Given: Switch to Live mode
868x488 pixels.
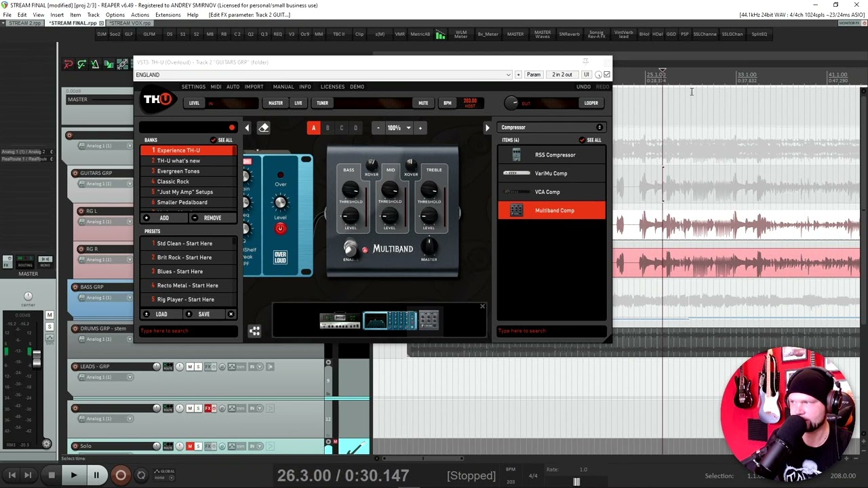Looking at the screenshot, I should click(298, 103).
